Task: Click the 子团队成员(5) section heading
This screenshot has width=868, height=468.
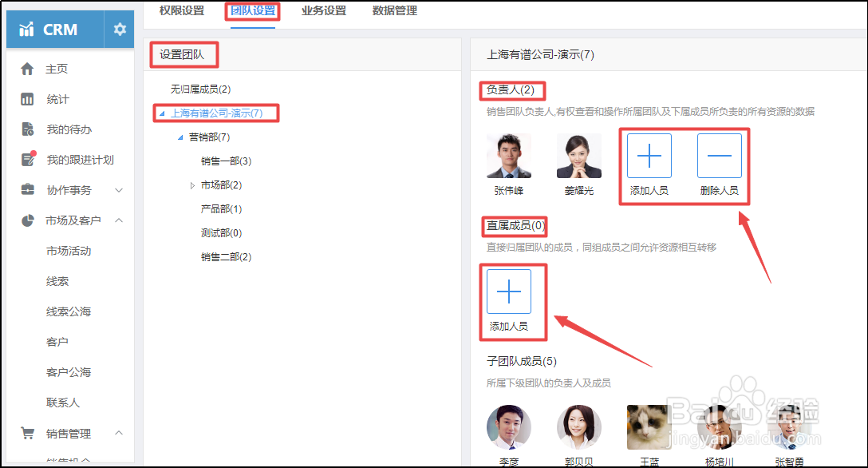Action: pyautogui.click(x=522, y=361)
